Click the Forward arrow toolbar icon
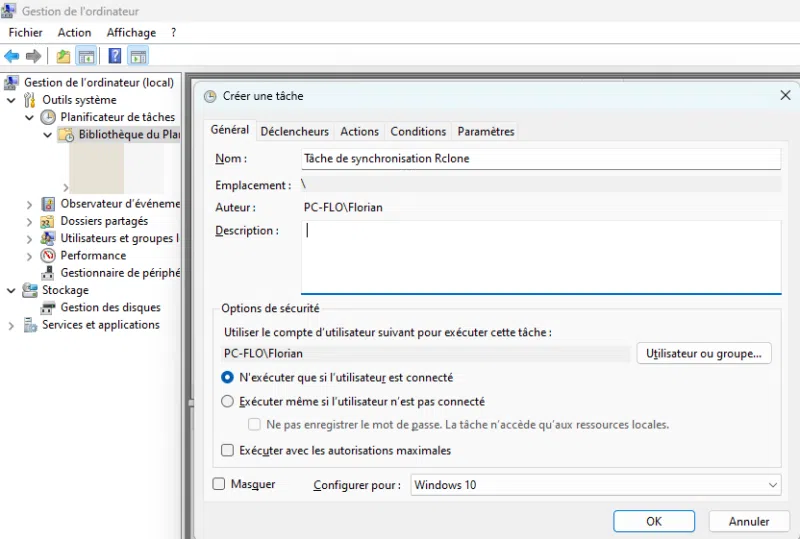 (x=33, y=56)
